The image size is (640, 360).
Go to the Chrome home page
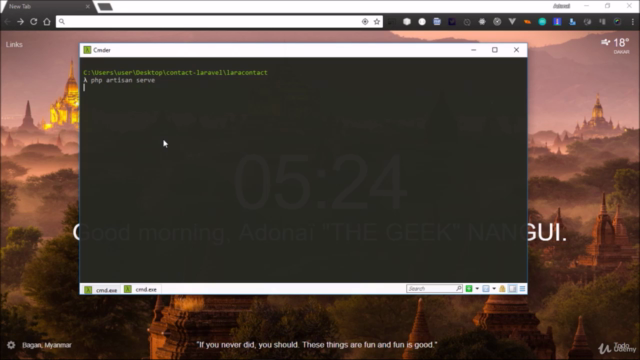point(47,22)
